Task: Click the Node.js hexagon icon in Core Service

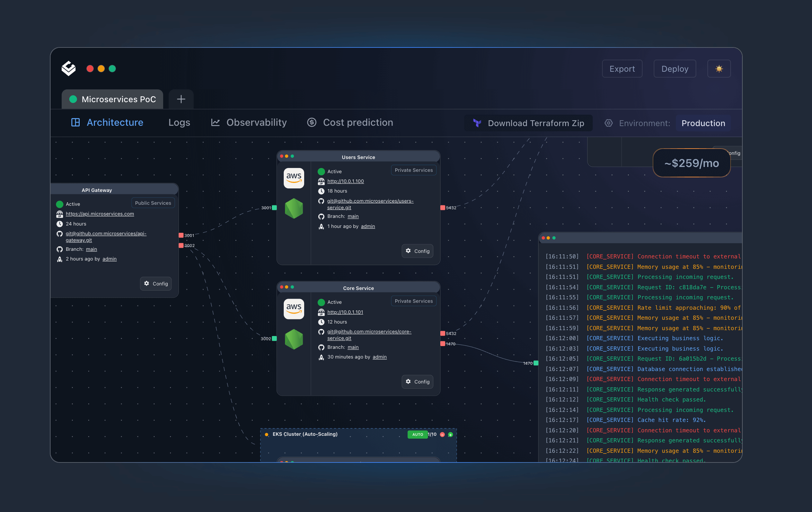Action: [x=294, y=339]
